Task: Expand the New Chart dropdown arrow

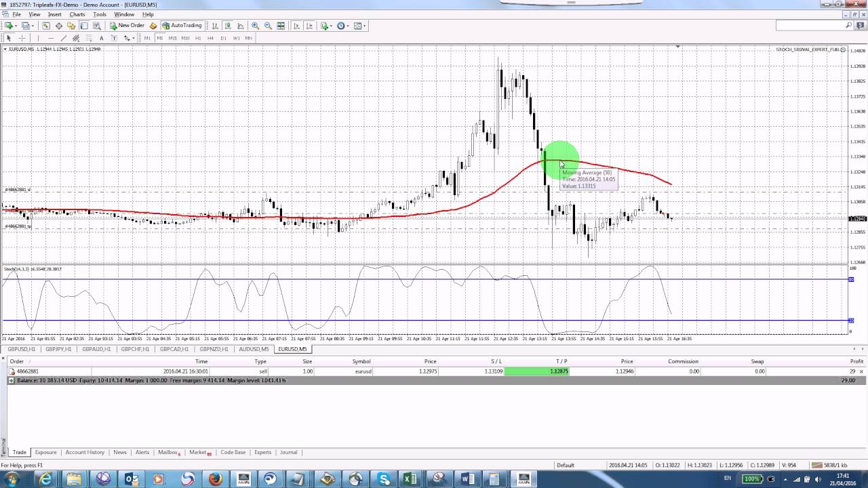Action: pyautogui.click(x=16, y=26)
